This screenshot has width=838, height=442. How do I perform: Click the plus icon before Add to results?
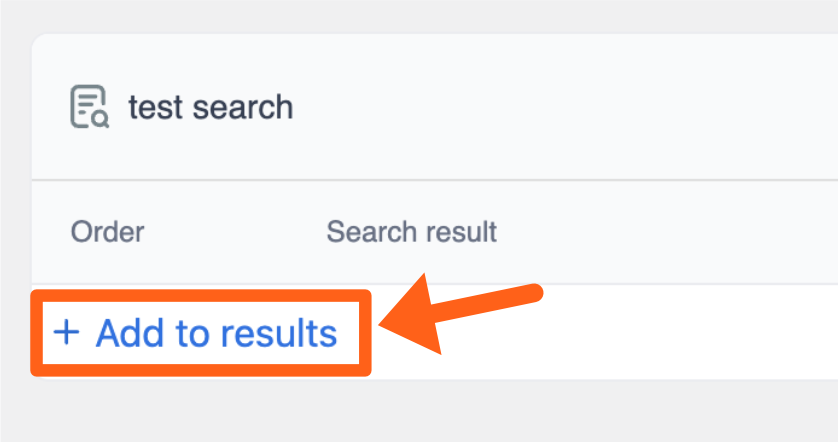pyautogui.click(x=66, y=332)
